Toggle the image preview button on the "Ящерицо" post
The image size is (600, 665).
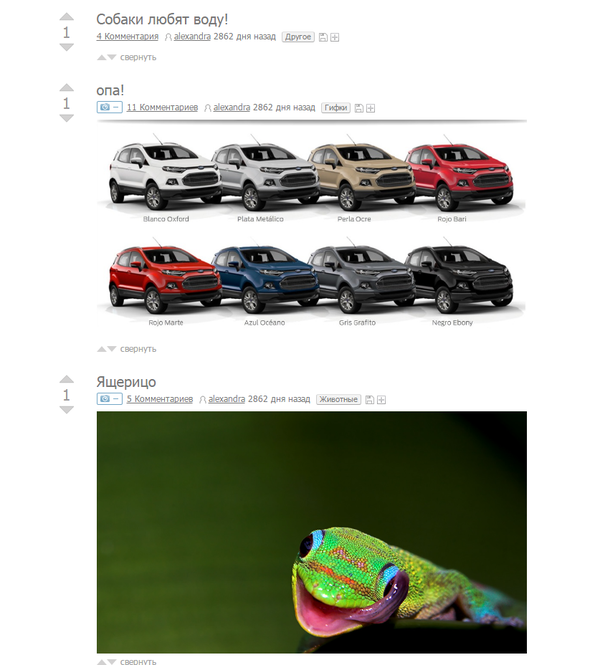click(x=109, y=399)
